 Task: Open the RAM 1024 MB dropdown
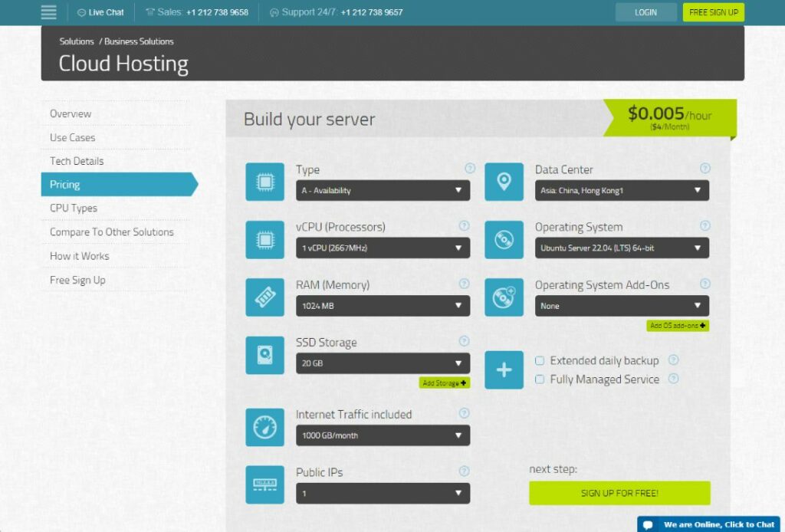pyautogui.click(x=383, y=306)
